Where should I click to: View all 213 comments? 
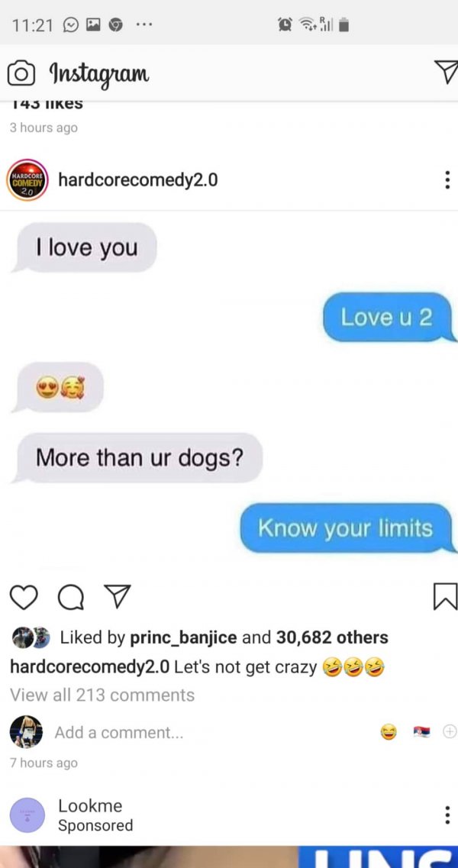[x=102, y=695]
